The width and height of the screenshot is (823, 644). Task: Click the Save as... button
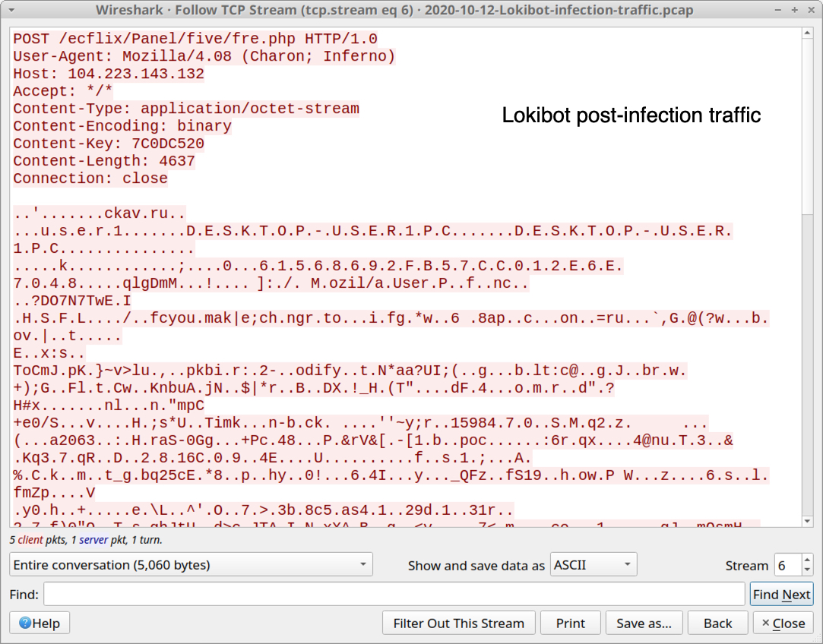644,623
